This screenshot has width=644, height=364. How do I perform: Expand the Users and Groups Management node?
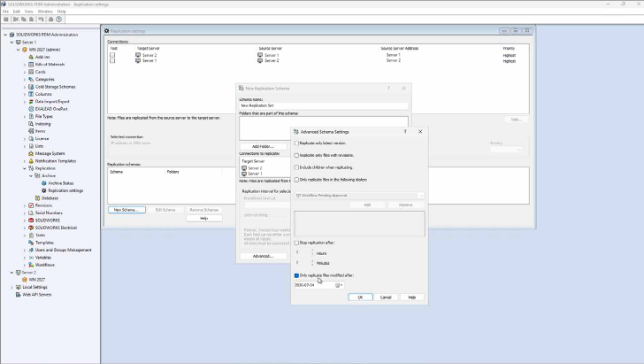[25, 250]
